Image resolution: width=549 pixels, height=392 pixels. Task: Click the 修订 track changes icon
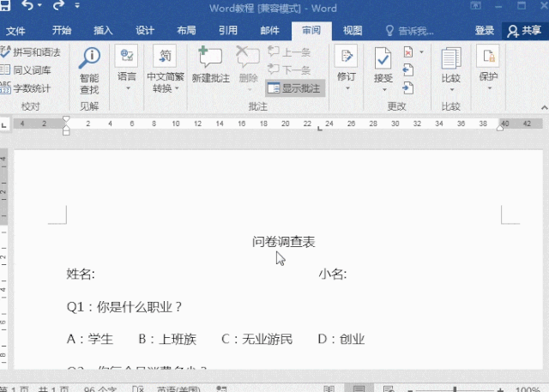[346, 56]
